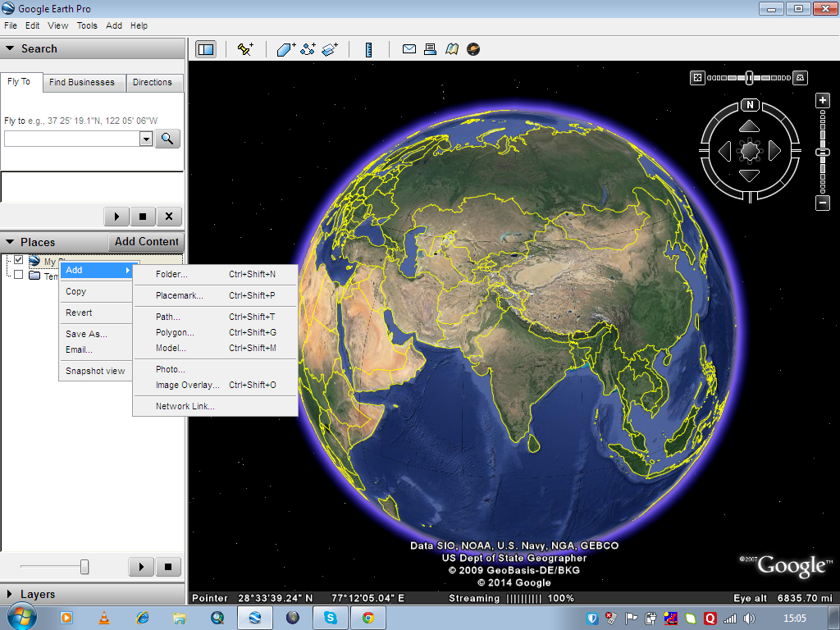
Task: Open the Add Polygon tool
Action: 285,49
